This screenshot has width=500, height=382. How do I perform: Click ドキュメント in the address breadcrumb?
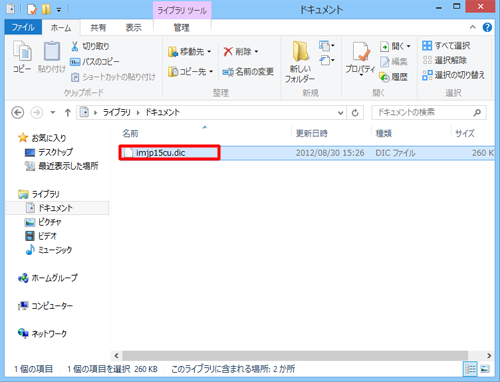coord(162,113)
